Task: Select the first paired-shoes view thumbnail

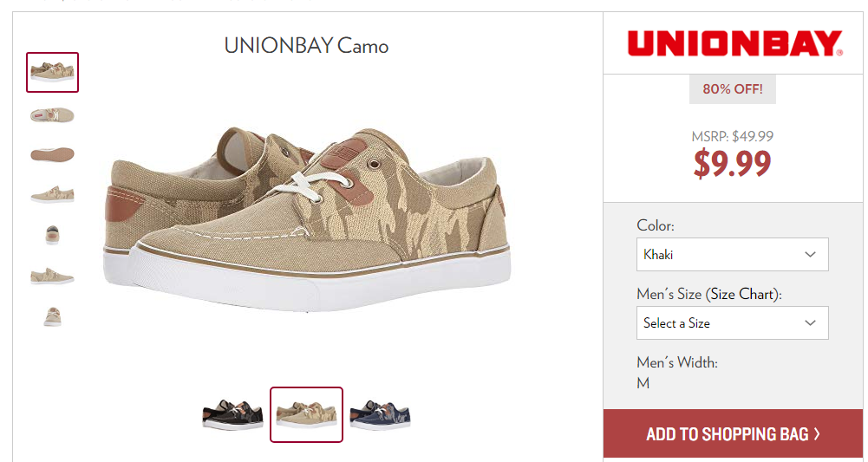Action: point(52,72)
